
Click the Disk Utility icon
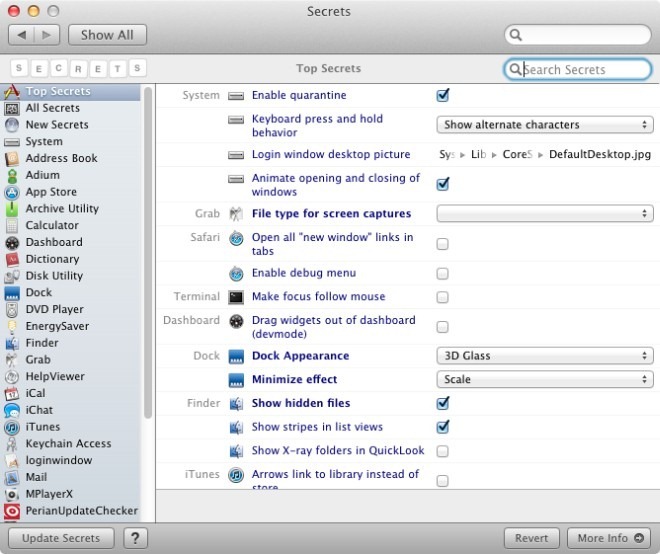[12, 276]
